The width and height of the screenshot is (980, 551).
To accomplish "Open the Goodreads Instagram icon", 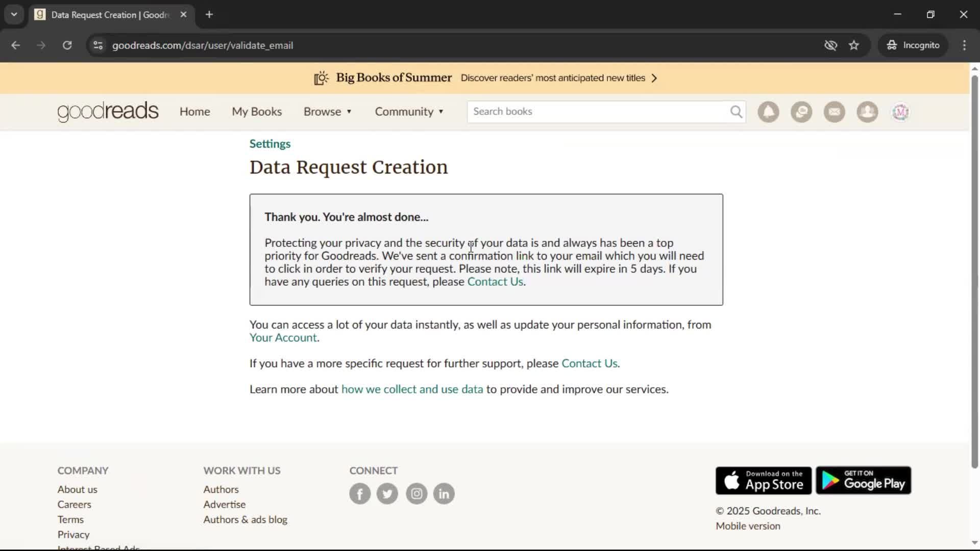I will click(416, 493).
